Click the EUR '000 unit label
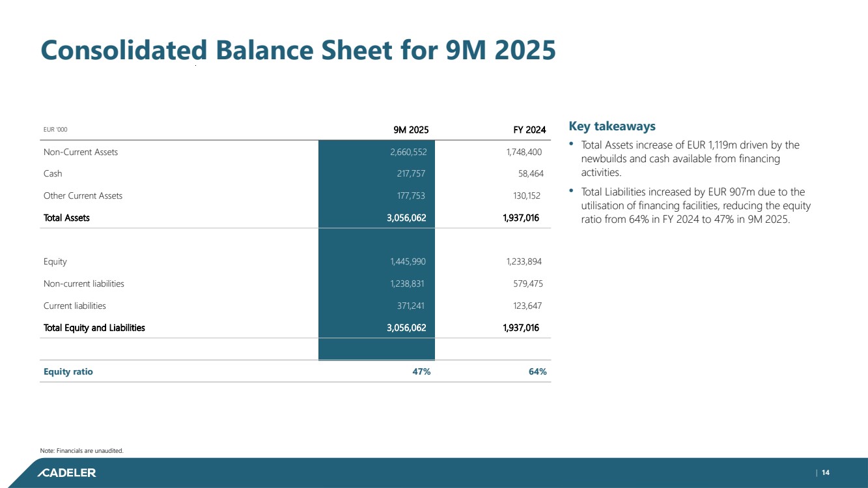 point(55,130)
